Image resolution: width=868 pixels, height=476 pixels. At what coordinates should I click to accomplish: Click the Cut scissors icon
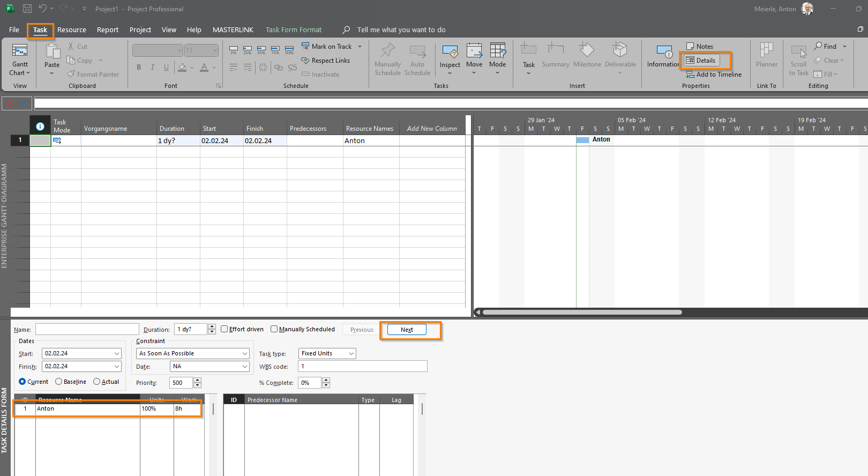71,47
